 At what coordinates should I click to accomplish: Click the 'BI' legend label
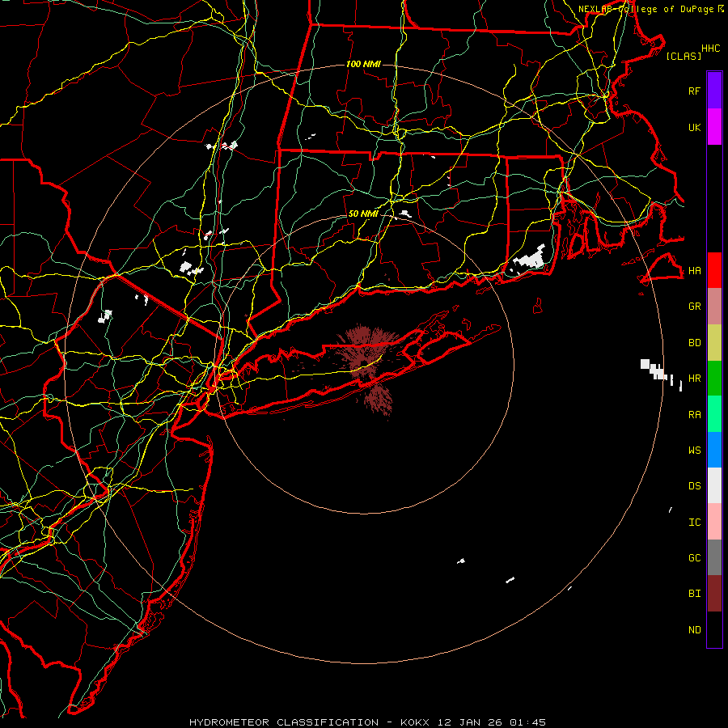pos(695,594)
